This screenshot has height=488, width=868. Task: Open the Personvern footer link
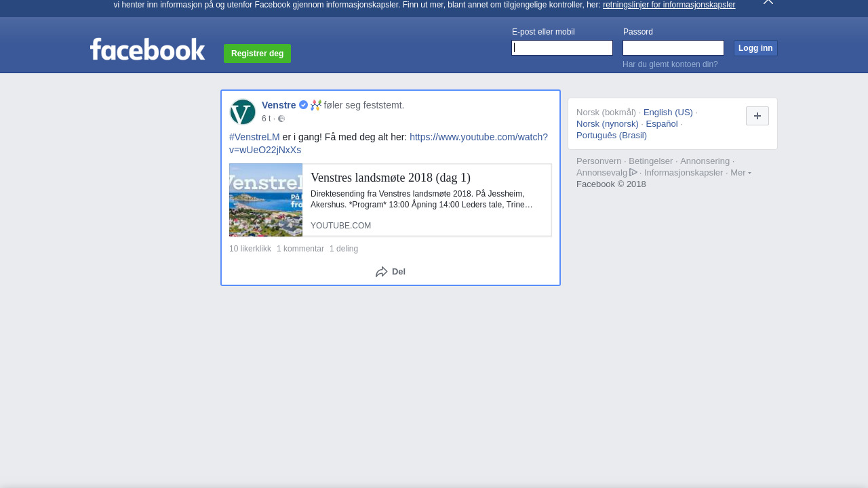599,161
